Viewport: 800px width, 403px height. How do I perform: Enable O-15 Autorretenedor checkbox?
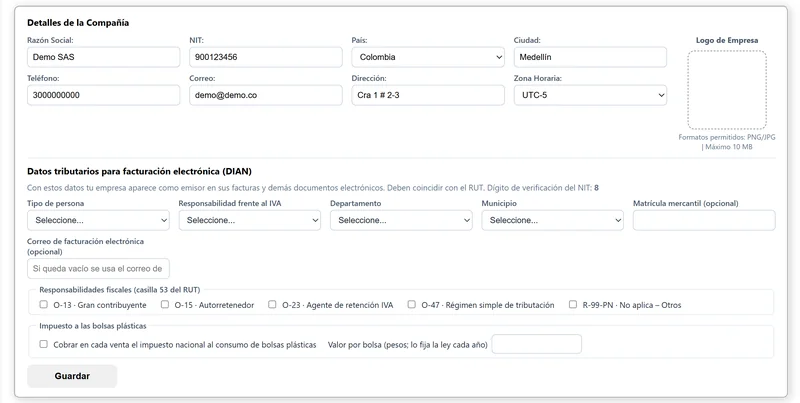coord(165,305)
